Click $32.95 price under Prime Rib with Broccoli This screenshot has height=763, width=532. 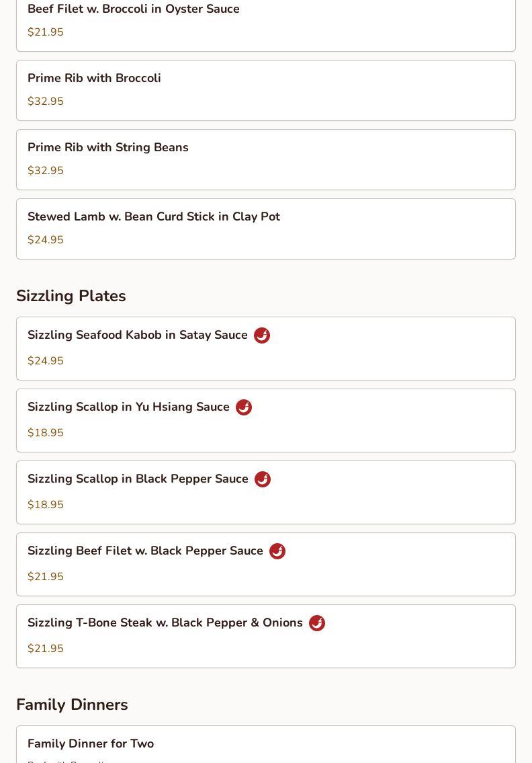click(46, 102)
